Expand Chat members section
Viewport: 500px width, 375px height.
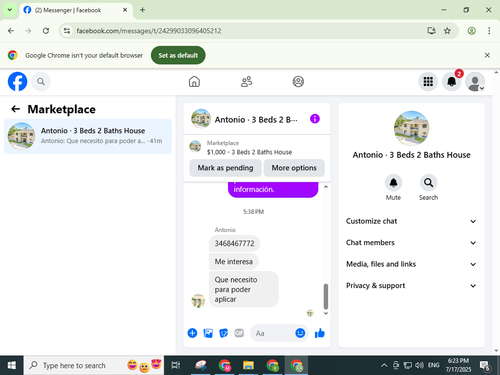(411, 243)
